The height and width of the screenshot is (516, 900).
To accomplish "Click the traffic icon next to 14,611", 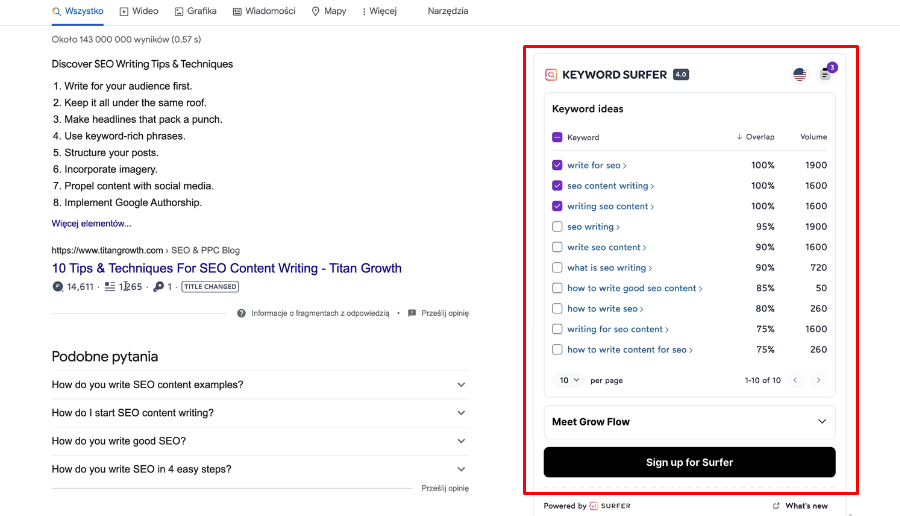I will 57,286.
